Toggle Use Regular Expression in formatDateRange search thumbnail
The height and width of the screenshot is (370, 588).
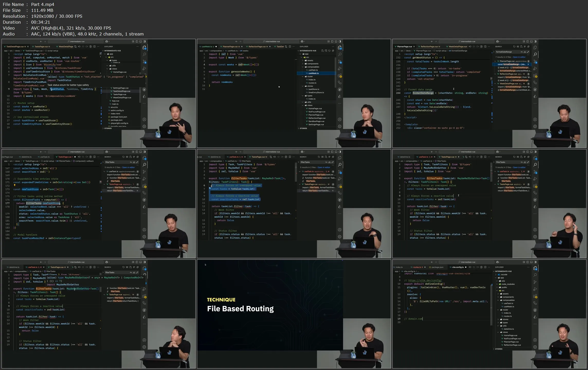coord(528,52)
